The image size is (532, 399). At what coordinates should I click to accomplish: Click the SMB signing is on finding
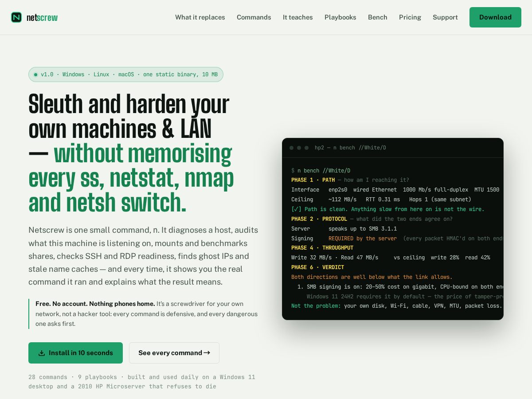point(400,287)
